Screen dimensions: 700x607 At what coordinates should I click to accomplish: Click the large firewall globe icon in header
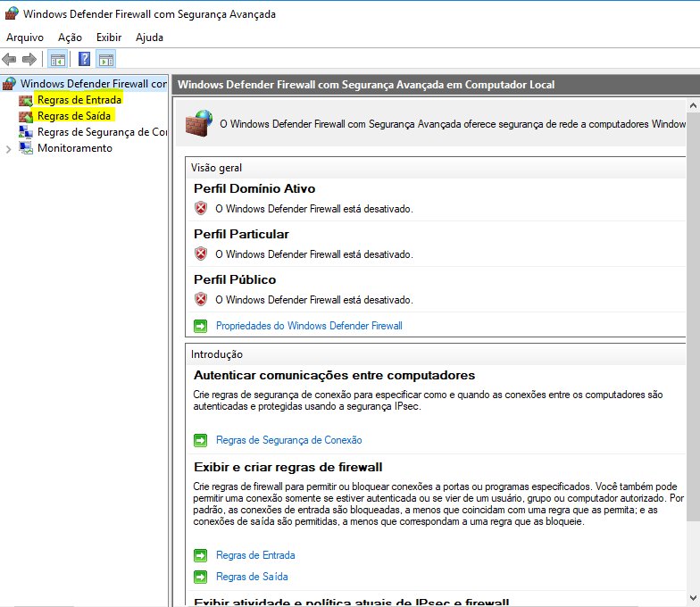coord(199,123)
